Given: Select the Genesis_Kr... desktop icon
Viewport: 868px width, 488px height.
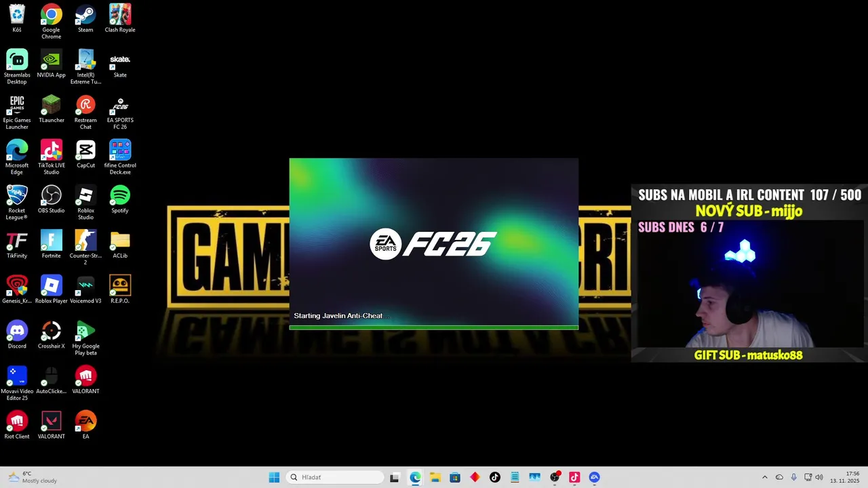Looking at the screenshot, I should (17, 289).
